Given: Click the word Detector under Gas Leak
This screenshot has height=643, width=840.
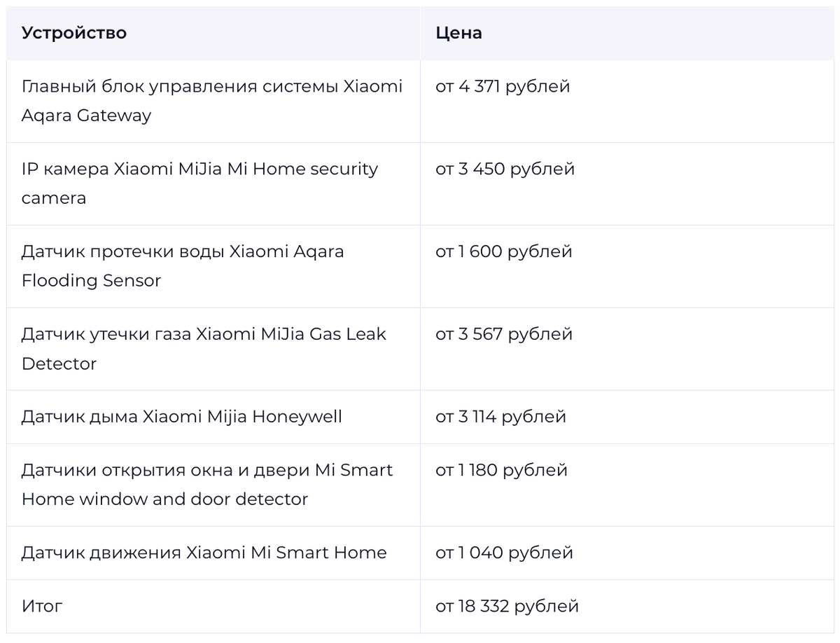Looking at the screenshot, I should tap(59, 364).
